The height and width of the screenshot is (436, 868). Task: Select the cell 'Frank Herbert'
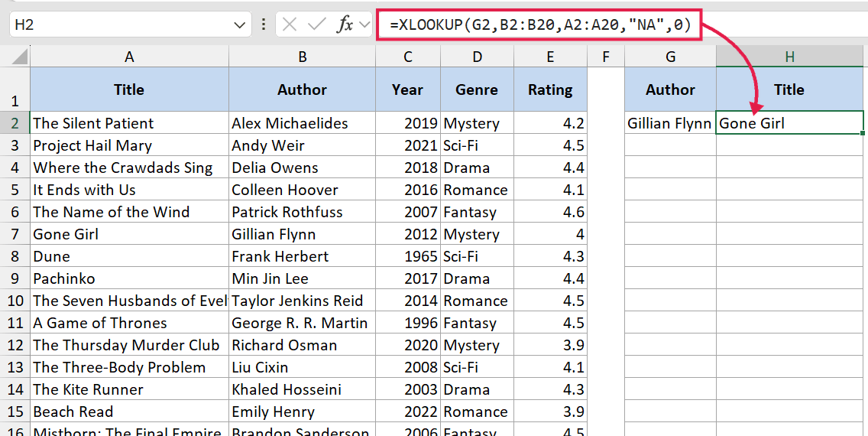pyautogui.click(x=303, y=256)
